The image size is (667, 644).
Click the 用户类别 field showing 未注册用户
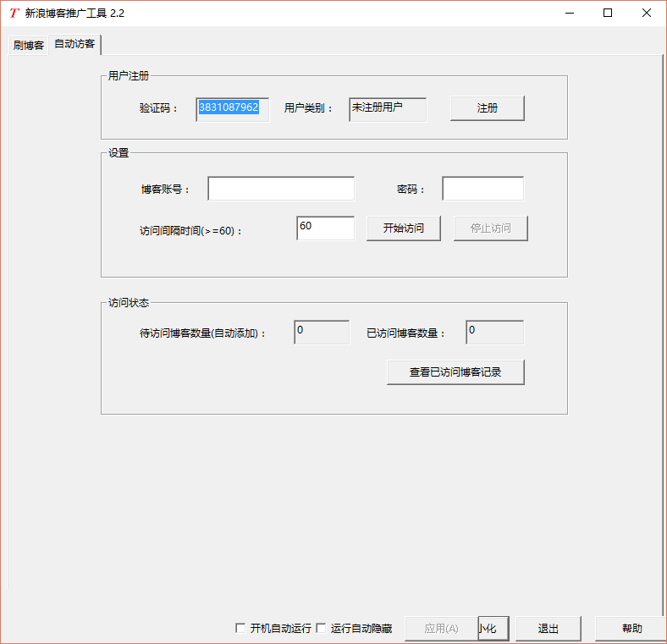click(x=388, y=109)
